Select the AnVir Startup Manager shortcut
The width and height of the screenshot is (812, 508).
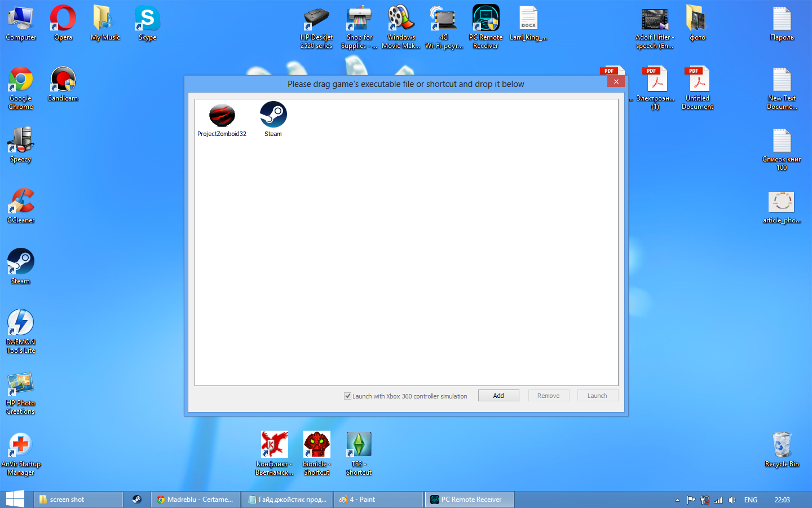21,454
